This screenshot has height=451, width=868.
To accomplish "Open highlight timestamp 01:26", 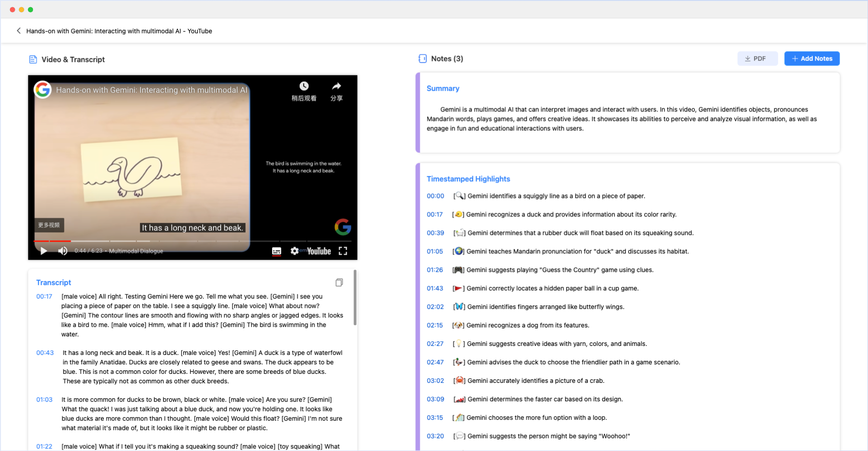I will (x=435, y=270).
